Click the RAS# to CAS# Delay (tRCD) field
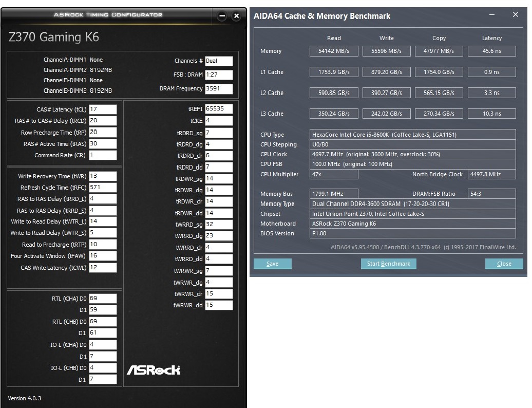Viewport: 532px width, 408px height. (103, 121)
